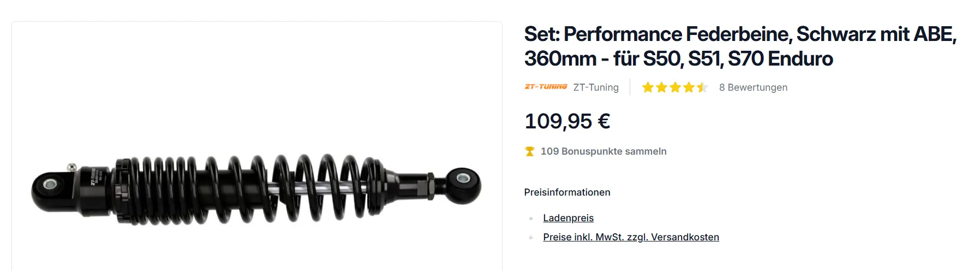Click the 109 Bonuspunkte sammeln text
This screenshot has height=271, width=980.
pyautogui.click(x=603, y=151)
